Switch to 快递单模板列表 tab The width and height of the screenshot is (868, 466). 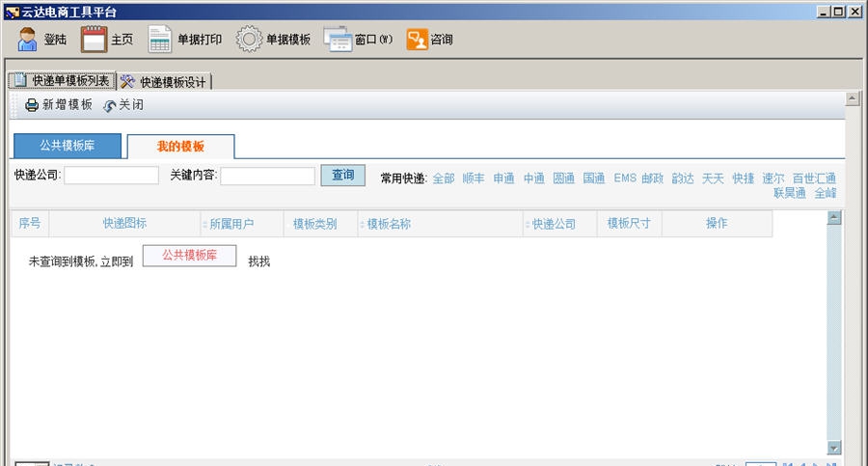click(62, 81)
